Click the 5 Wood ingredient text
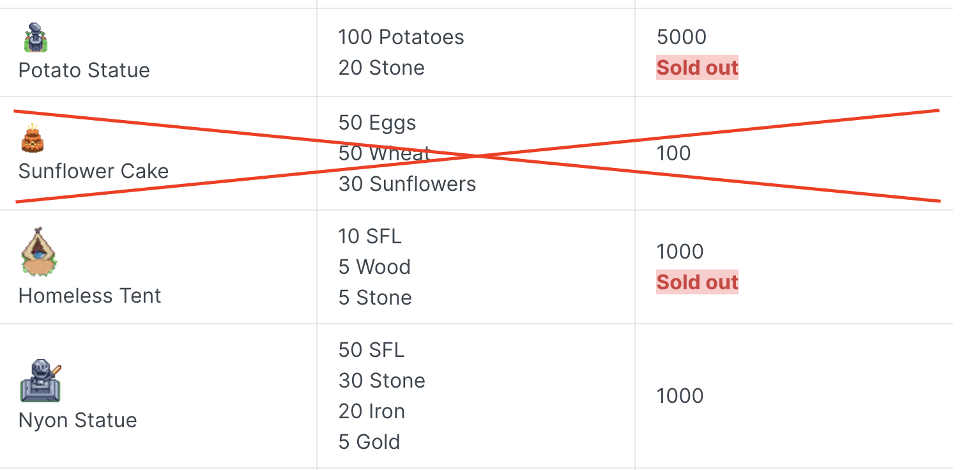Screen dimensions: 980x470 [374, 267]
